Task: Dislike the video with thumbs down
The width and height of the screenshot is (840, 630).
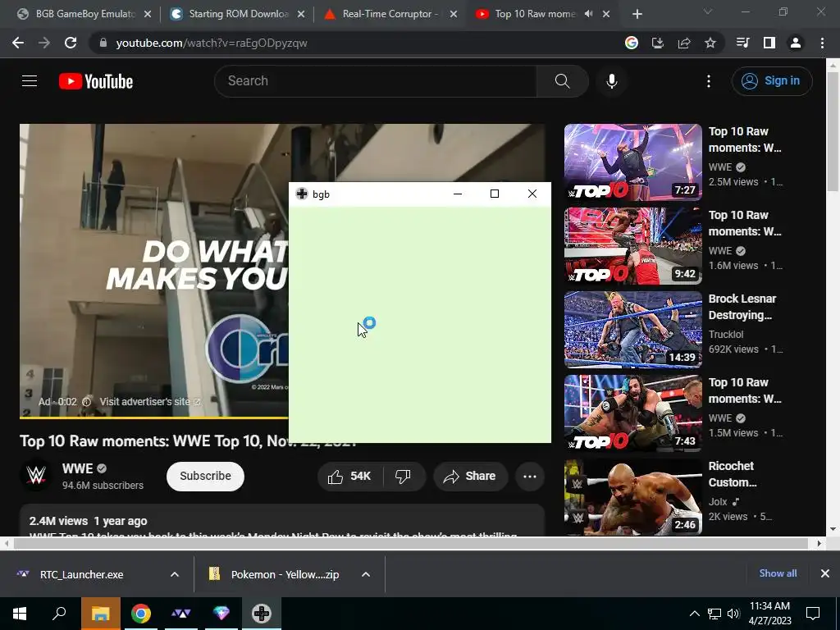Action: click(x=404, y=477)
